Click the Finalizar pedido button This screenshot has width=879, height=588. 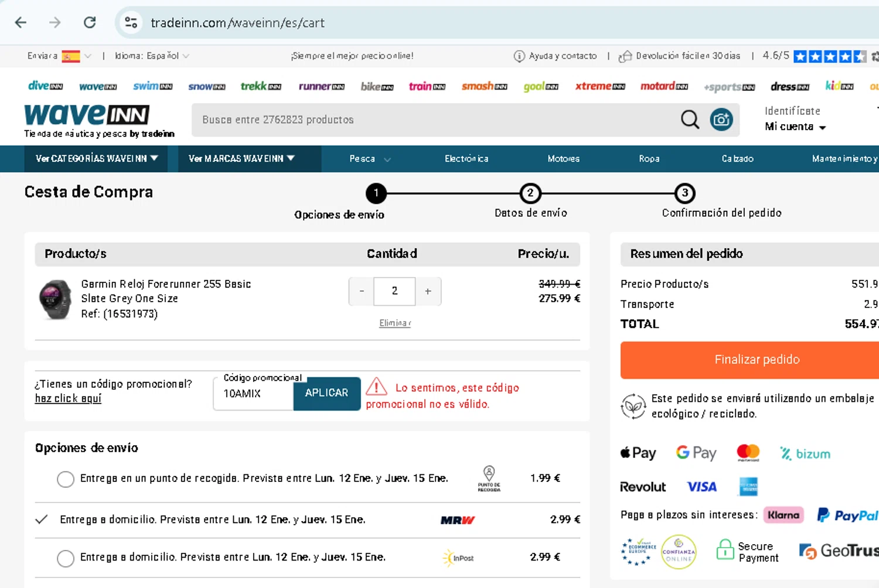[751, 360]
